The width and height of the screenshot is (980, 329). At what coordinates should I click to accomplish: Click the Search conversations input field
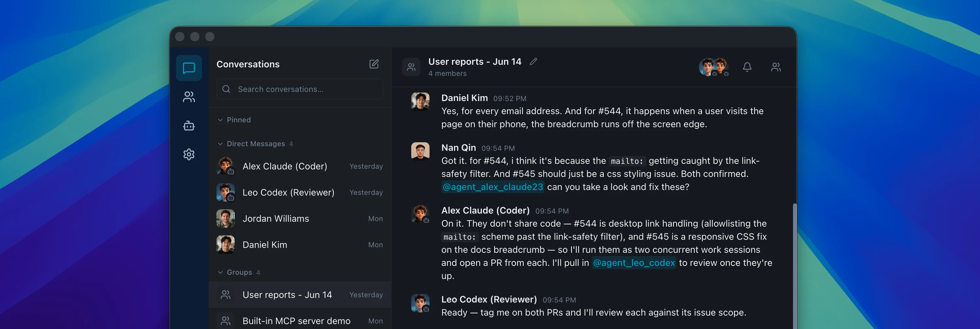tap(299, 89)
